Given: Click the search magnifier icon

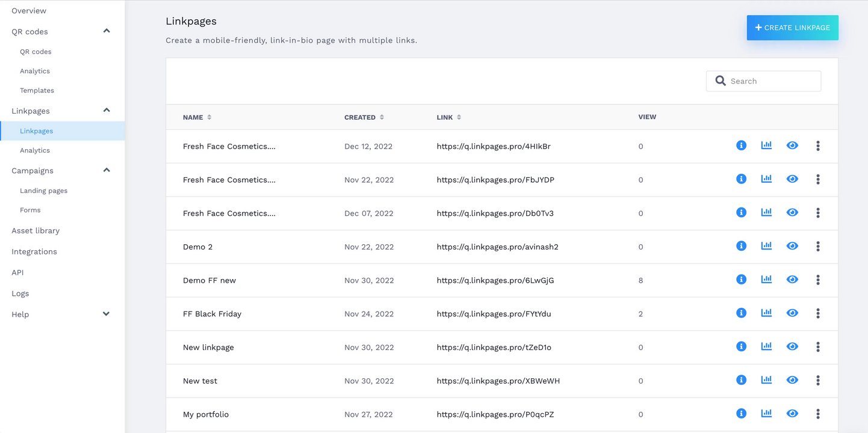Looking at the screenshot, I should point(721,81).
